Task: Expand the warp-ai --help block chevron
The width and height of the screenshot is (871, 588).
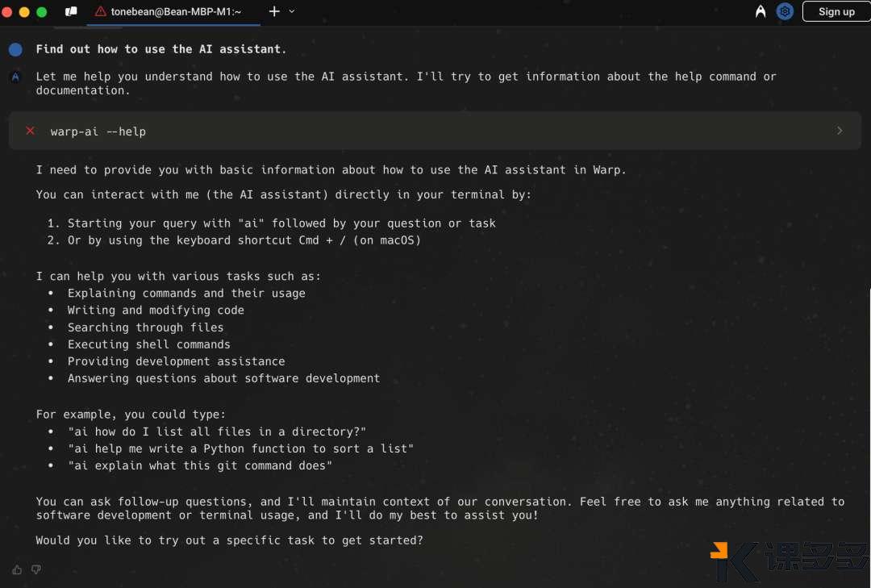Action: (840, 131)
